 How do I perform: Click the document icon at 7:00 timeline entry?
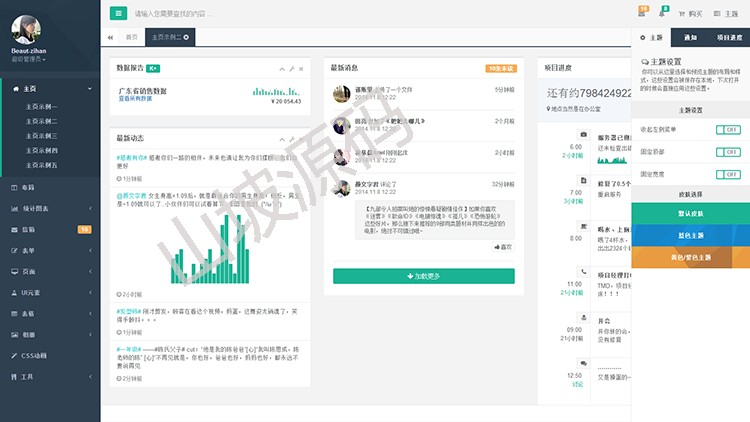(583, 180)
